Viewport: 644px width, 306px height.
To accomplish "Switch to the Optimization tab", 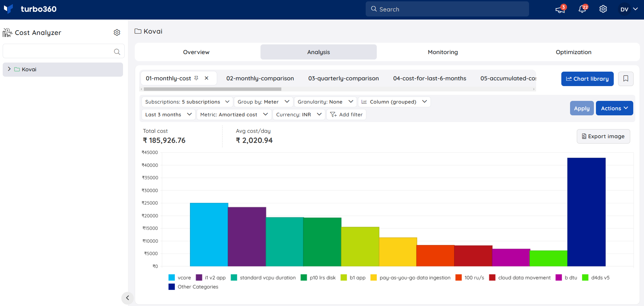I will click(x=573, y=52).
